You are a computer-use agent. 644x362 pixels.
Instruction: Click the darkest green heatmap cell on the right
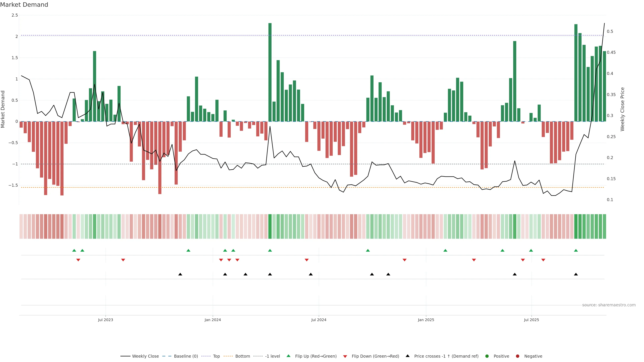tap(576, 226)
